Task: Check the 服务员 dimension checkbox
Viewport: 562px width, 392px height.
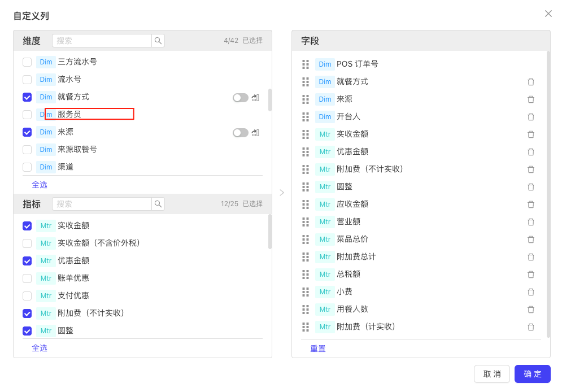Action: 27,115
